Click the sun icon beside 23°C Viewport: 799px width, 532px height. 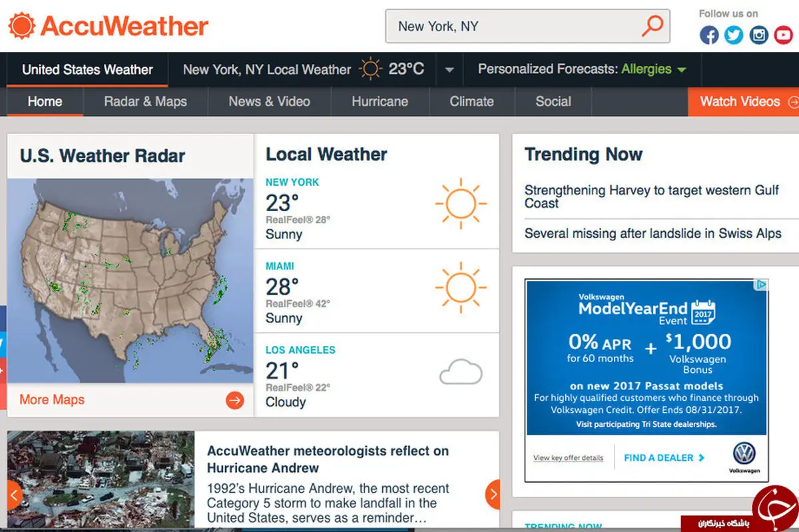[x=370, y=69]
